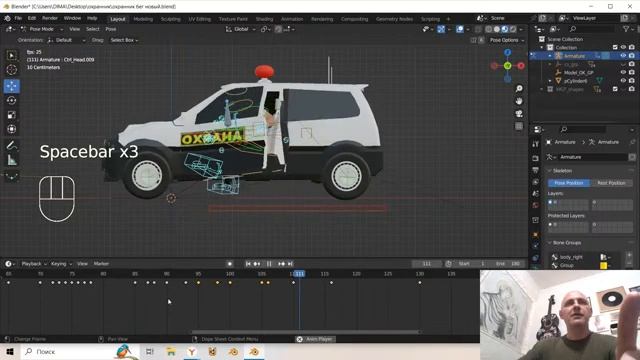This screenshot has width=640, height=360.
Task: Open the Render menu
Action: pyautogui.click(x=50, y=18)
